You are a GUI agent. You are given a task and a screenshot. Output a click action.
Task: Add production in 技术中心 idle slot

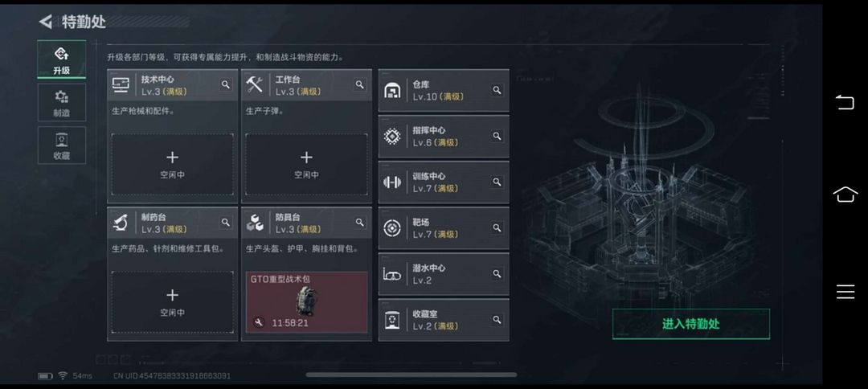[172, 164]
